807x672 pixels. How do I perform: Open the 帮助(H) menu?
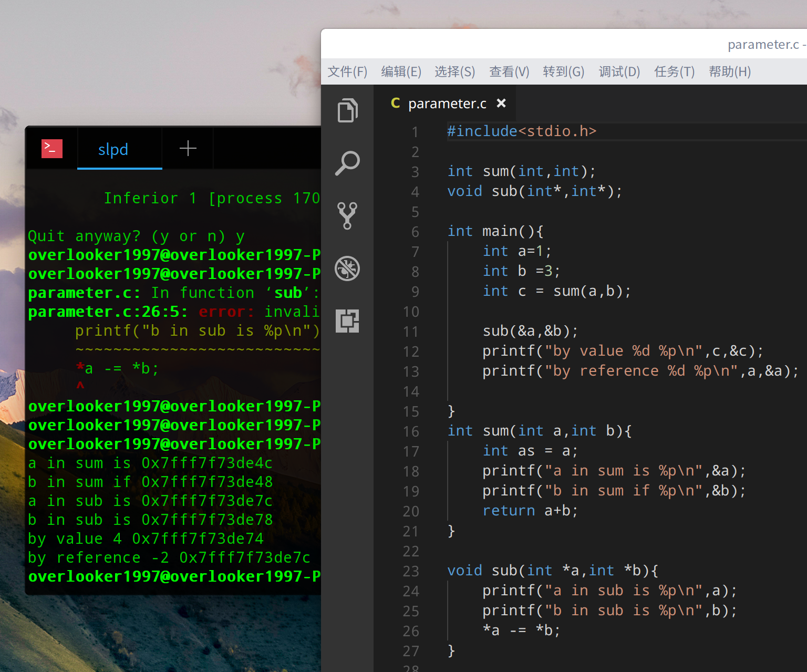point(730,71)
